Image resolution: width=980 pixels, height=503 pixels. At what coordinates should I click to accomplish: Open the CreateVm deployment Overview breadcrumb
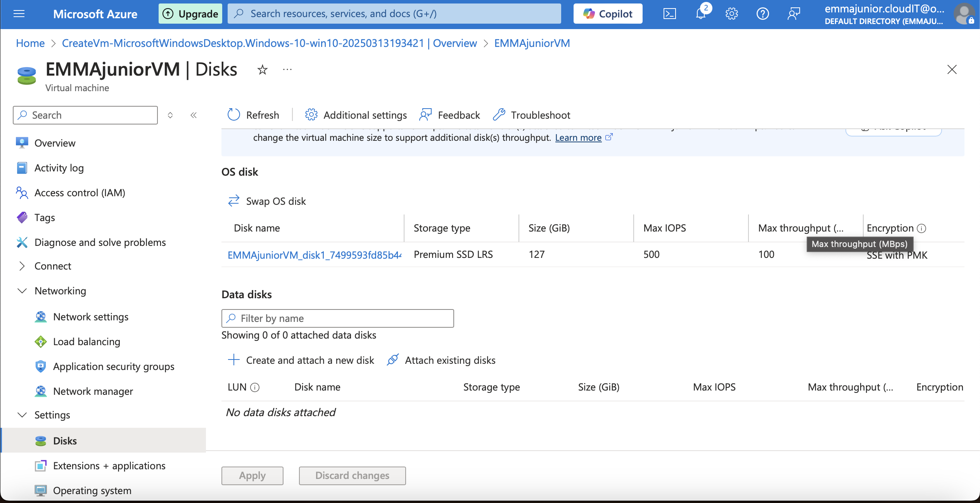point(269,43)
